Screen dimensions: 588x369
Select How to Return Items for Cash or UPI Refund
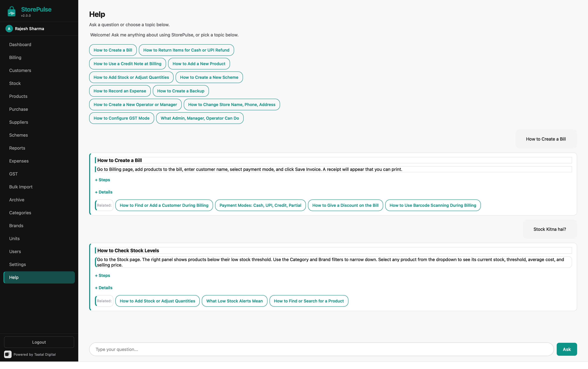pyautogui.click(x=186, y=50)
